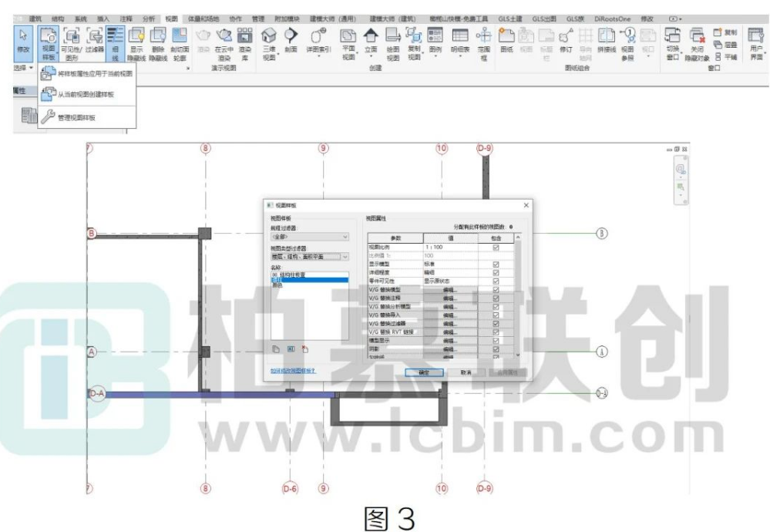Open the 管理 ribbon tab
The image size is (770, 532).
[x=258, y=19]
